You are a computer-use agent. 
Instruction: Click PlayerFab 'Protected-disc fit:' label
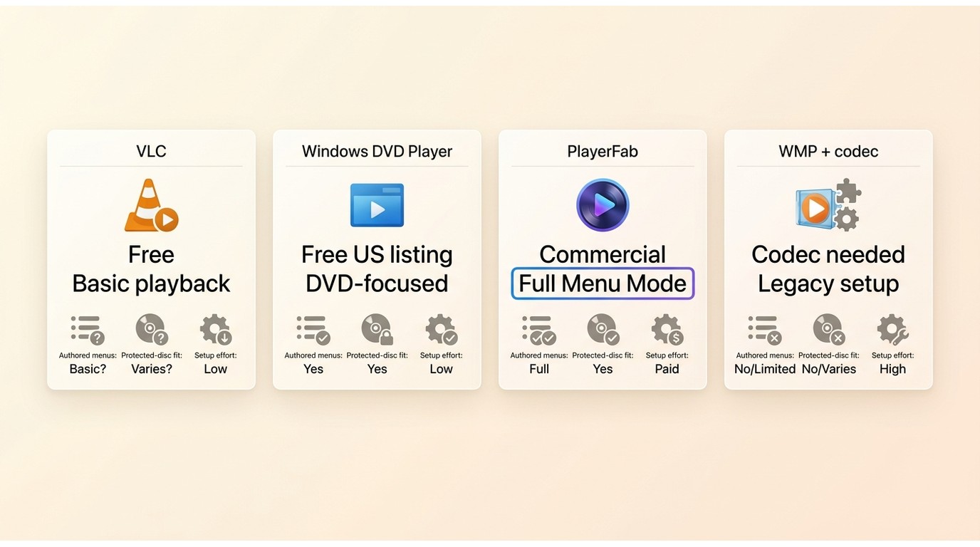click(x=603, y=355)
